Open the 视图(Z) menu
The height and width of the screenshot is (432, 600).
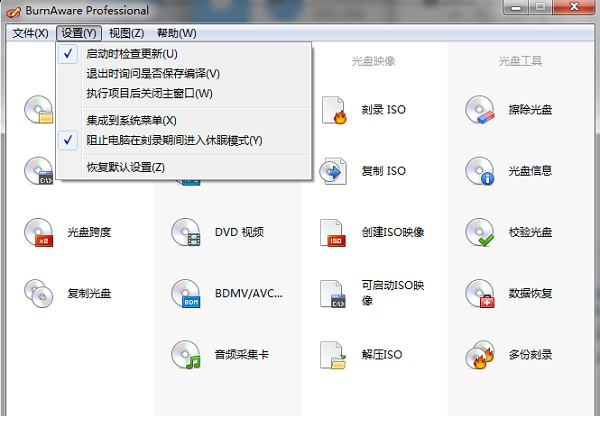pos(126,33)
